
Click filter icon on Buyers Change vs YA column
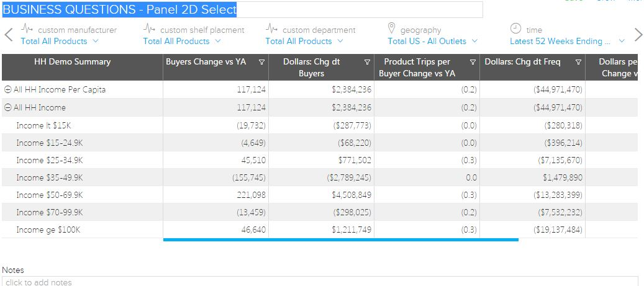261,62
